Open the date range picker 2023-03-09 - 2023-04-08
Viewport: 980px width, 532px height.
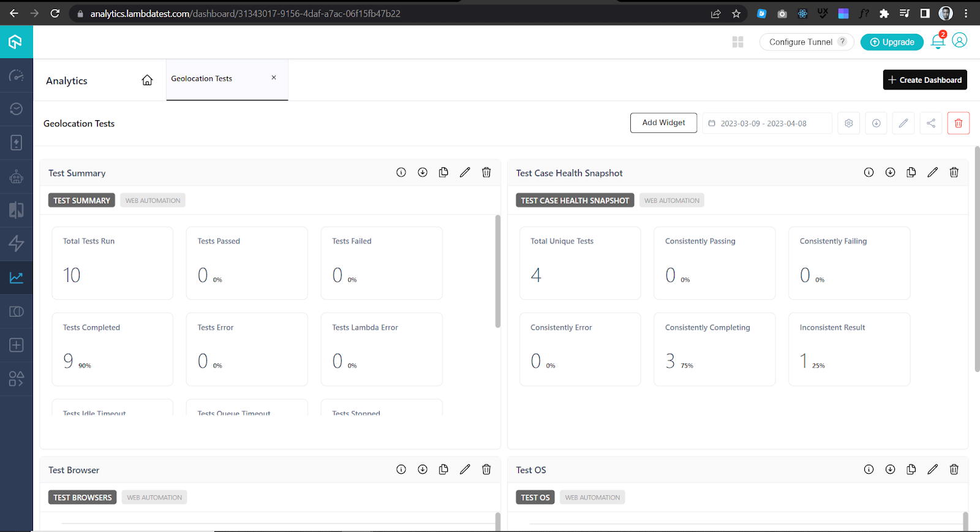pyautogui.click(x=767, y=123)
